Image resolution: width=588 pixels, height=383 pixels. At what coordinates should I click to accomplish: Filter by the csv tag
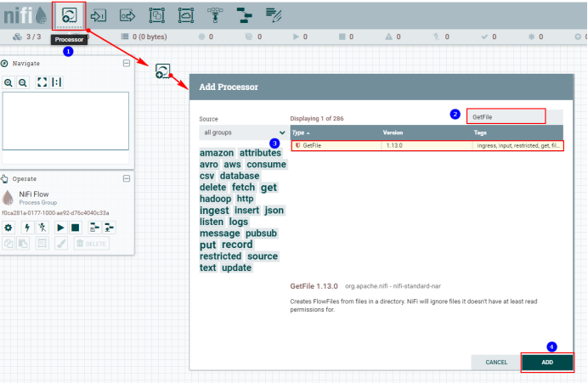(207, 176)
